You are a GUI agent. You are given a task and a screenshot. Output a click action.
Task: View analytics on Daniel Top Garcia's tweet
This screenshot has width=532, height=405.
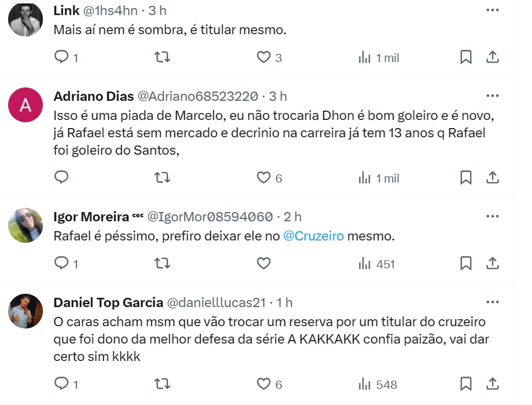378,384
